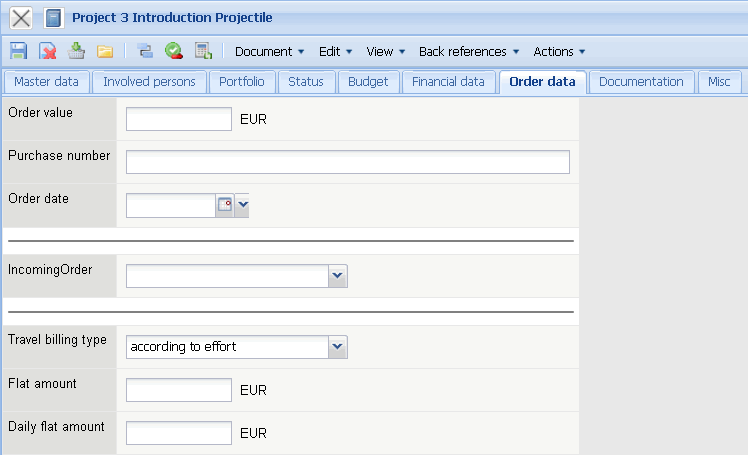The height and width of the screenshot is (455, 748).
Task: Click the calculator icon in toolbar
Action: point(202,51)
